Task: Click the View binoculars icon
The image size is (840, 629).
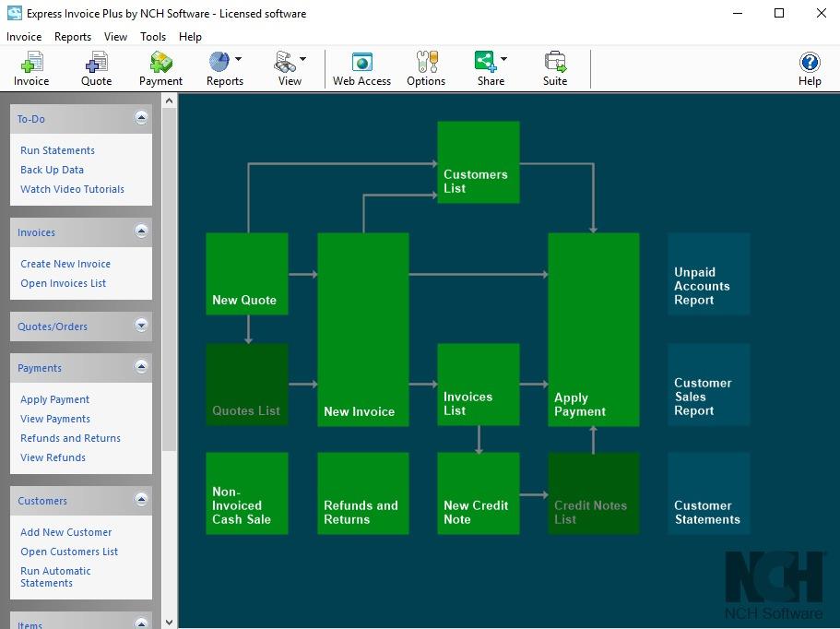Action: tap(285, 62)
